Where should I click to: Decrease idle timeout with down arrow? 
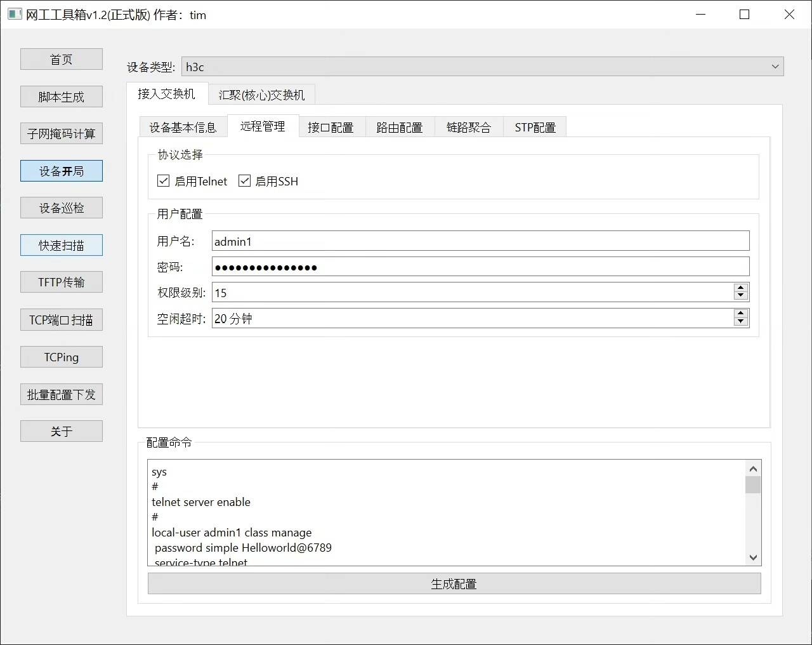pyautogui.click(x=740, y=322)
